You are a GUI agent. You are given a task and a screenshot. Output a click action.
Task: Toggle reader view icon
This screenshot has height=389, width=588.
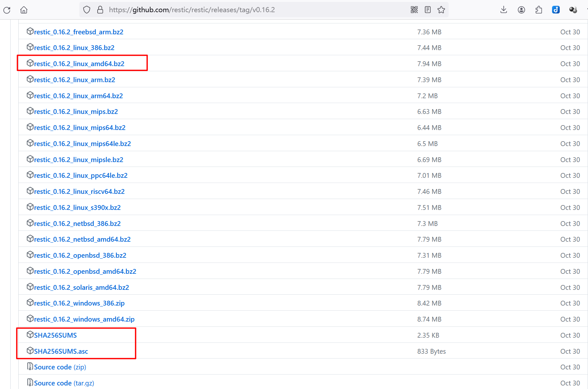pyautogui.click(x=428, y=10)
